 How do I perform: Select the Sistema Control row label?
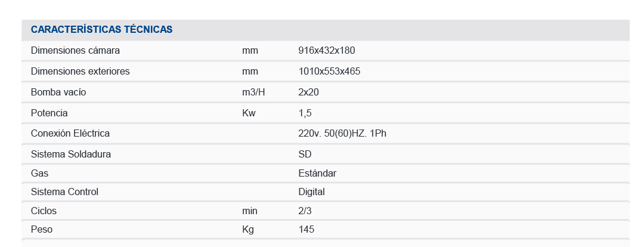(x=64, y=192)
